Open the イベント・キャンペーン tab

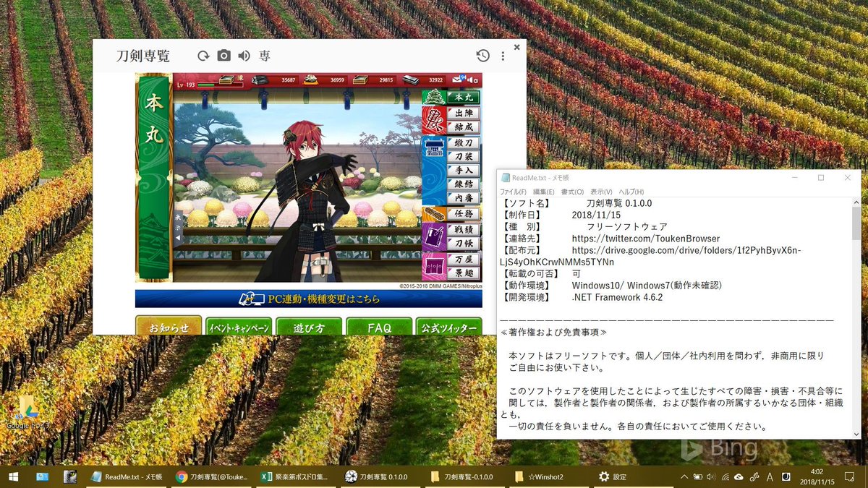[239, 327]
